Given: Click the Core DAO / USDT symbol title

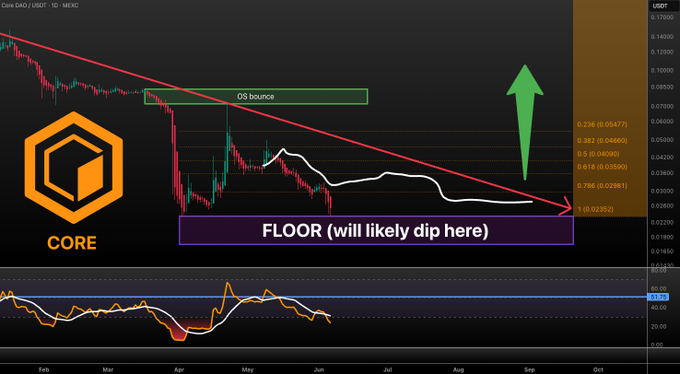Looking at the screenshot, I should point(40,6).
